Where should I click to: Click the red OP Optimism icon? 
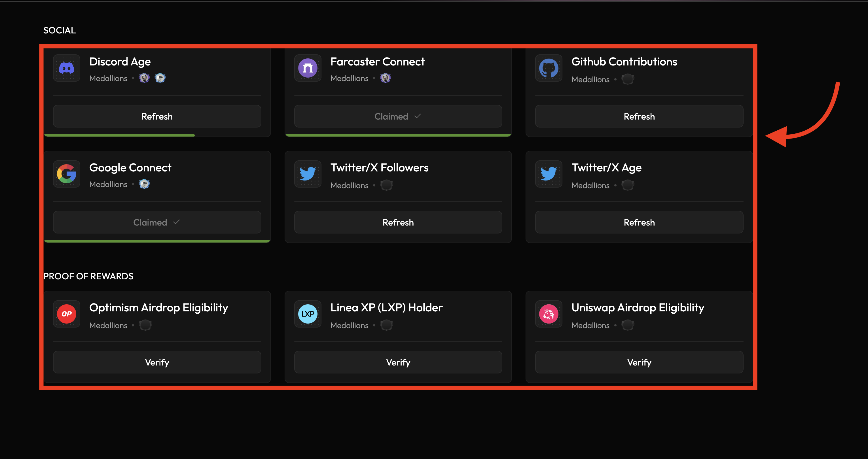click(66, 314)
